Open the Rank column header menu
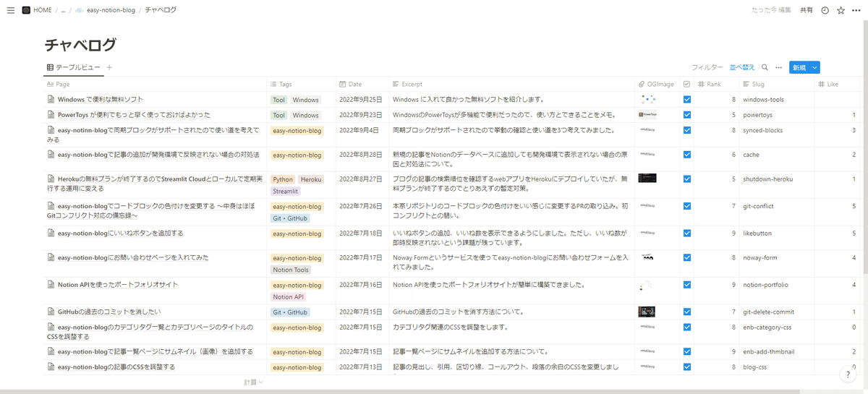This screenshot has width=868, height=394. [717, 85]
